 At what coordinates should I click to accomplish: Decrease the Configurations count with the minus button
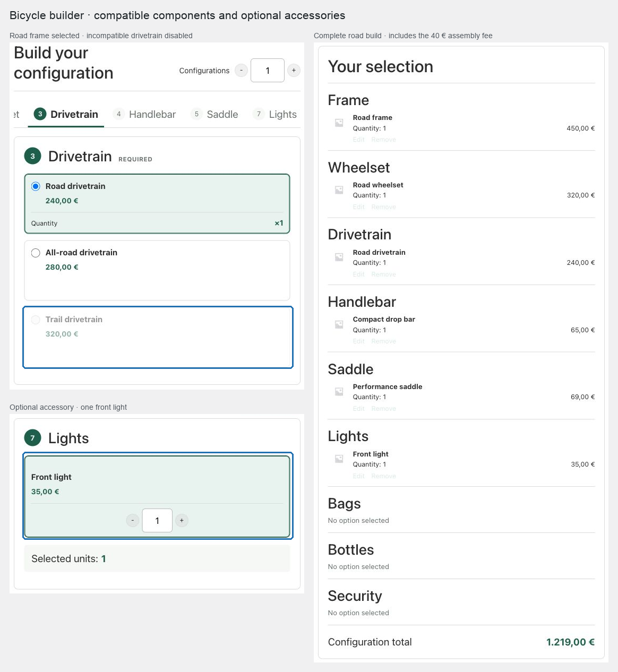click(x=241, y=70)
